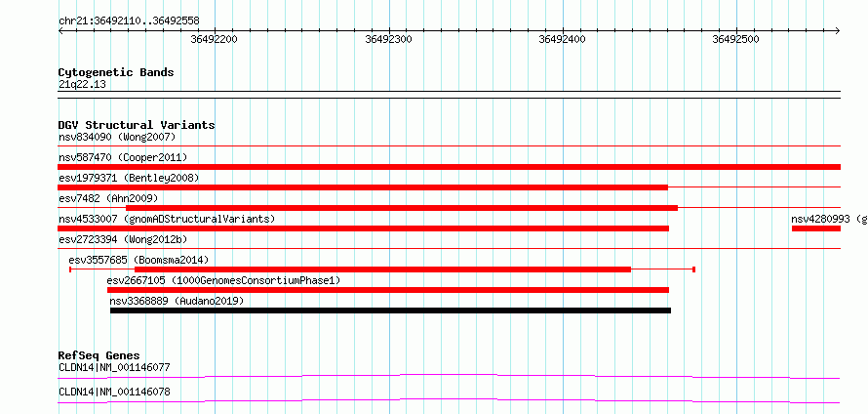Click the red esv7482 feature bar
The image size is (868, 414).
coord(402,208)
